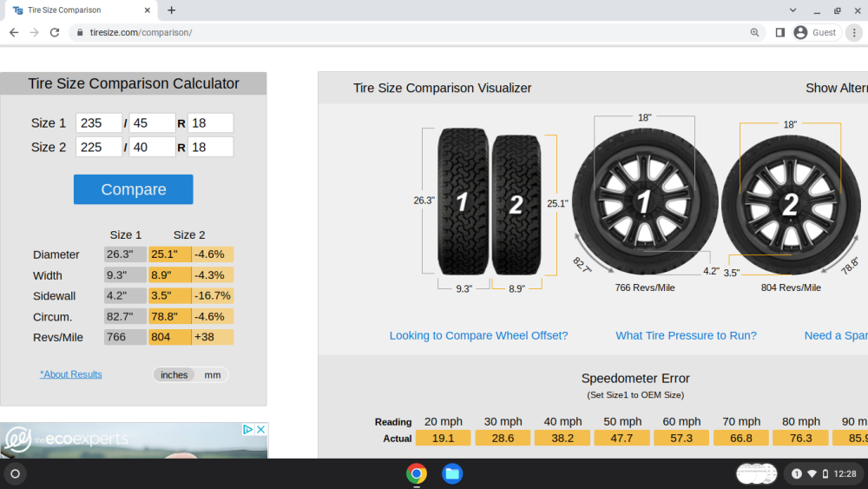The height and width of the screenshot is (489, 868).
Task: Reload the tiresize.com page
Action: click(x=54, y=33)
